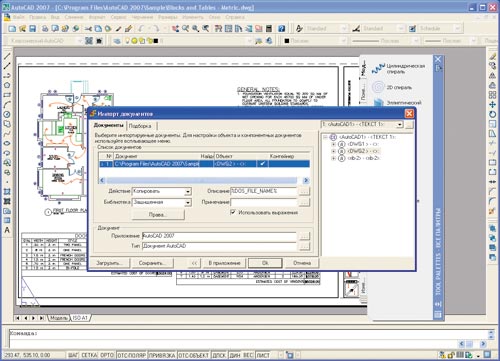Screen dimensions: 500x361
Task: Open the layer control dropdown in toolbar
Action: coord(249,41)
